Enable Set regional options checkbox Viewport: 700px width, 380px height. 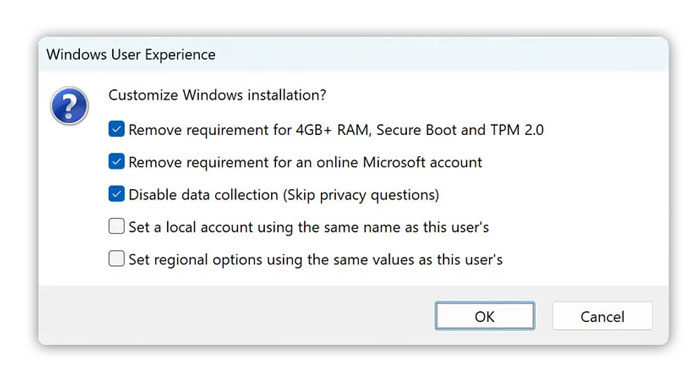tap(116, 259)
